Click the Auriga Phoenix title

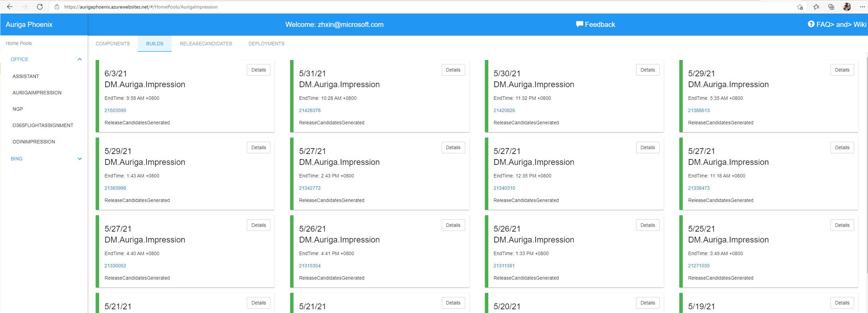click(x=29, y=25)
